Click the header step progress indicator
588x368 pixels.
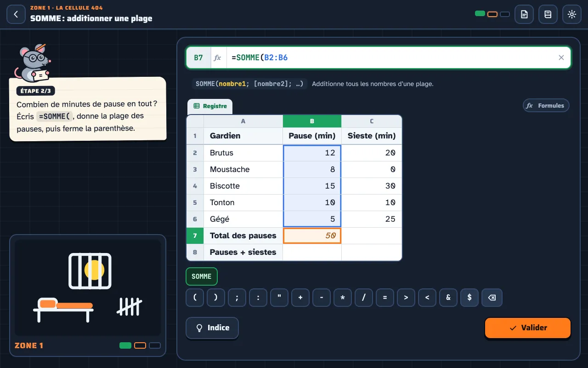pos(492,14)
